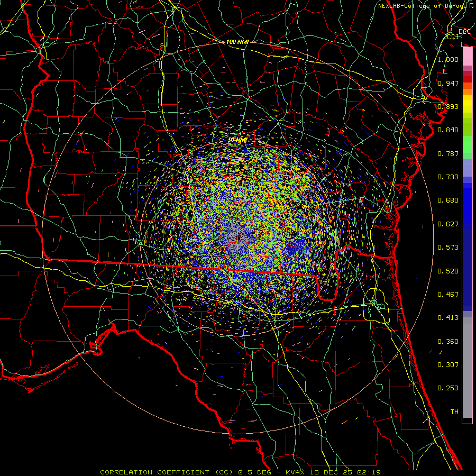Click the 0.680 scale value
476x476 pixels.
[448, 200]
